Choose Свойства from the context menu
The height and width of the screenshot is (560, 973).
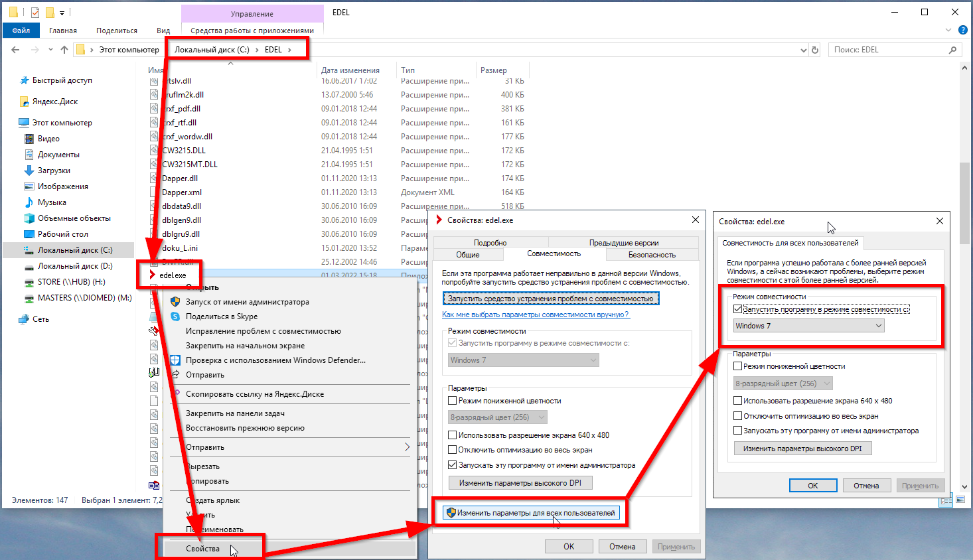202,549
